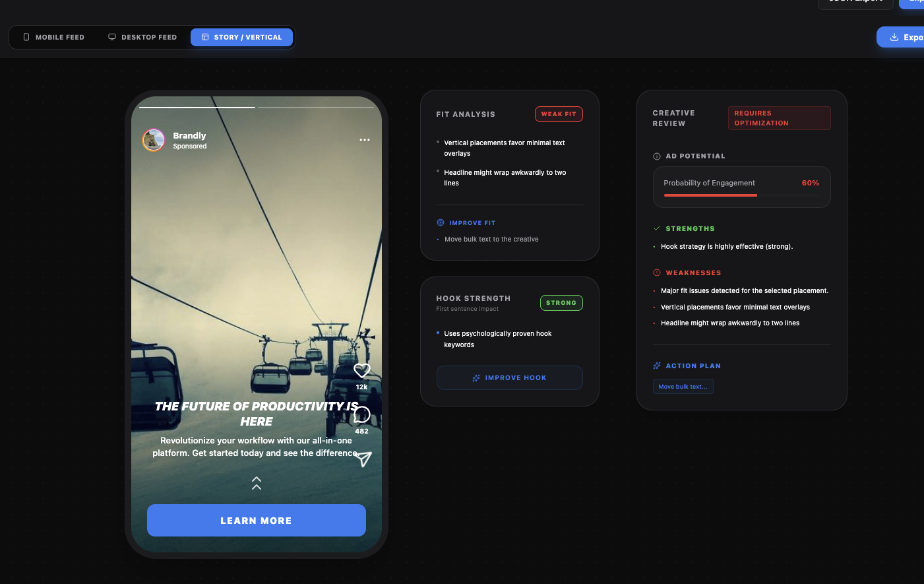Image resolution: width=924 pixels, height=584 pixels.
Task: Click the Probability of Engagement progress bar
Action: click(742, 195)
